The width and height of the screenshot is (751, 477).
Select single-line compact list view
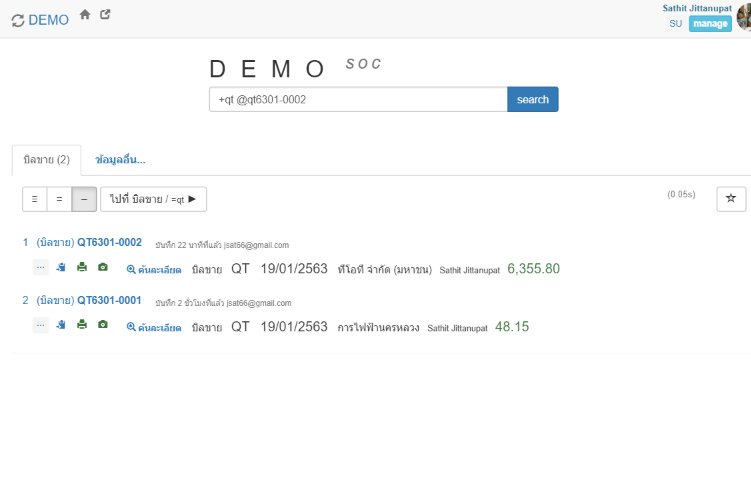click(84, 199)
